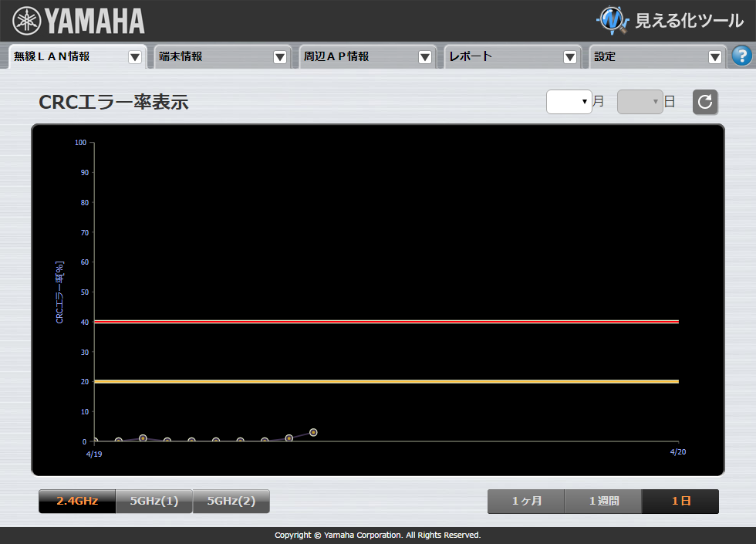Screen dimensions: 756x544
Task: Select the 2.4GHz band toggle
Action: [77, 501]
